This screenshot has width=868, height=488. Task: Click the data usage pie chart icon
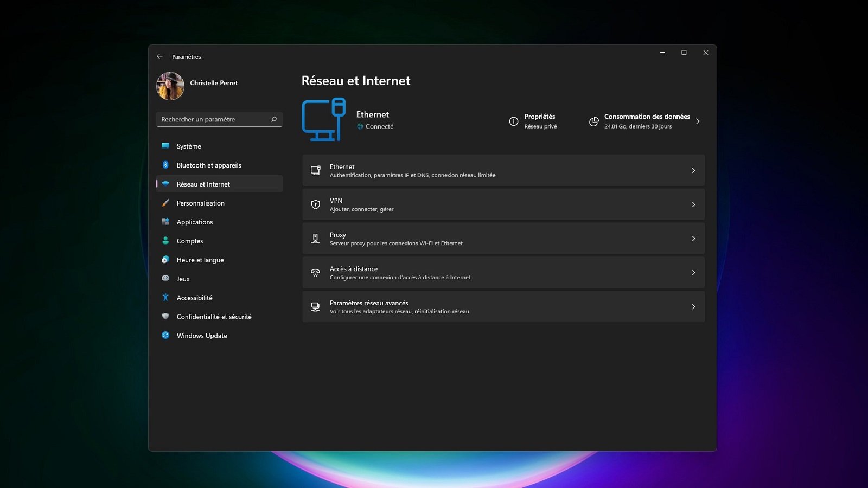pyautogui.click(x=594, y=121)
